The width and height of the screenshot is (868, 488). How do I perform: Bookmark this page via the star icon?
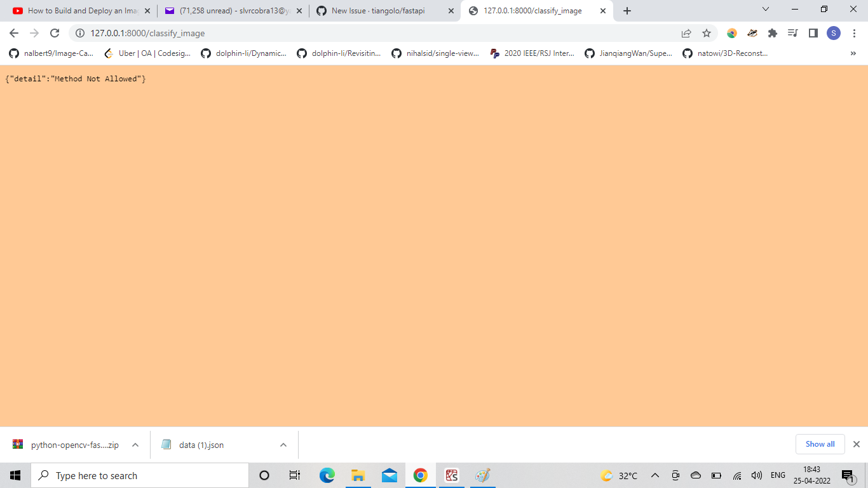click(707, 32)
